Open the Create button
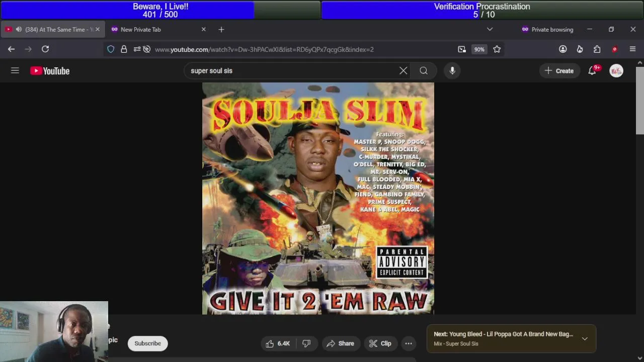Viewport: 644px width, 362px height. pyautogui.click(x=559, y=71)
